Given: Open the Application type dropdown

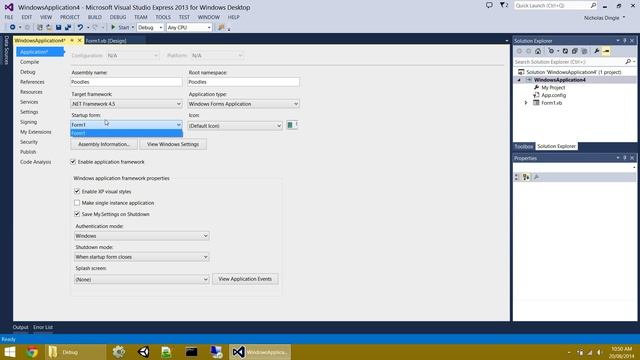Looking at the screenshot, I should 243,104.
